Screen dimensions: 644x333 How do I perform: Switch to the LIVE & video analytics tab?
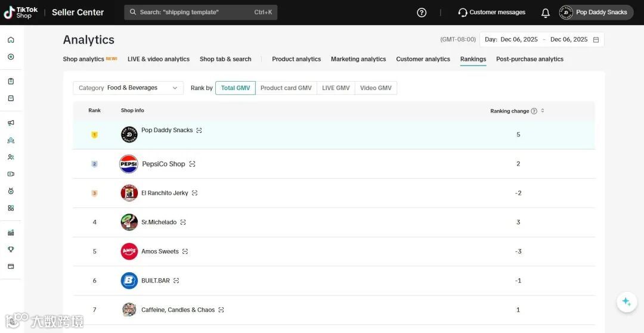pyautogui.click(x=159, y=59)
